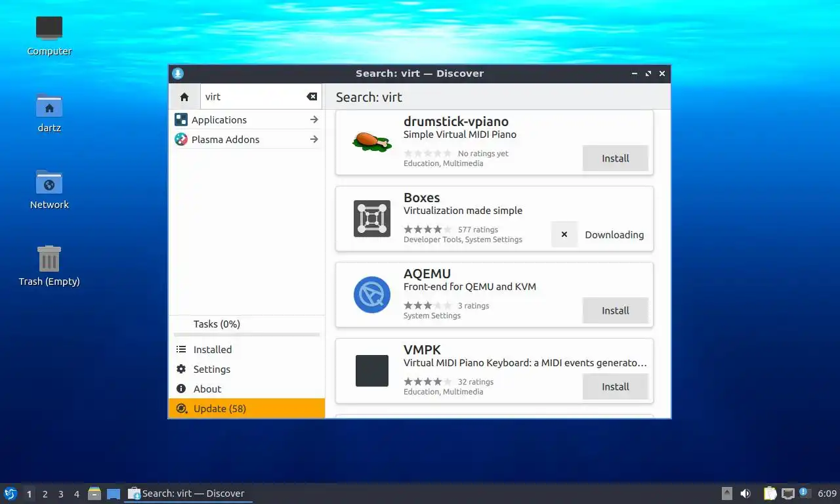Go to the Discover home page

coord(184,96)
